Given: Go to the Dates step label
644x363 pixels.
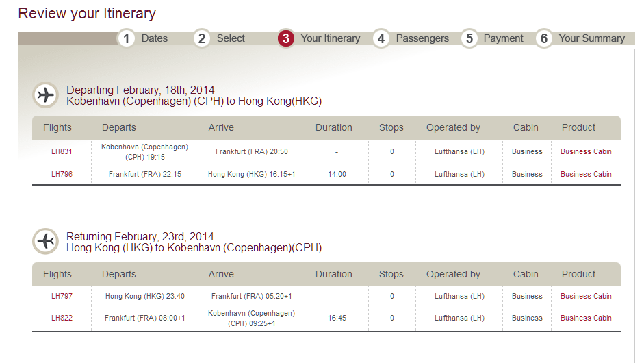Looking at the screenshot, I should [x=155, y=38].
